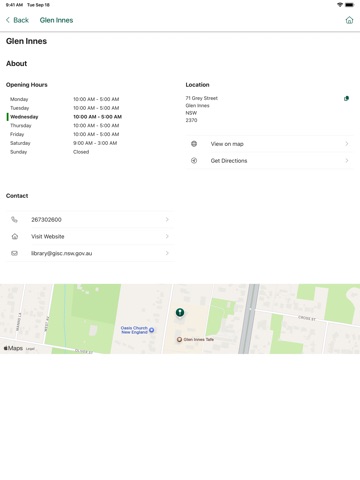Viewport: 360px width, 480px height.
Task: Tap the copy address icon beside location
Action: [x=346, y=98]
